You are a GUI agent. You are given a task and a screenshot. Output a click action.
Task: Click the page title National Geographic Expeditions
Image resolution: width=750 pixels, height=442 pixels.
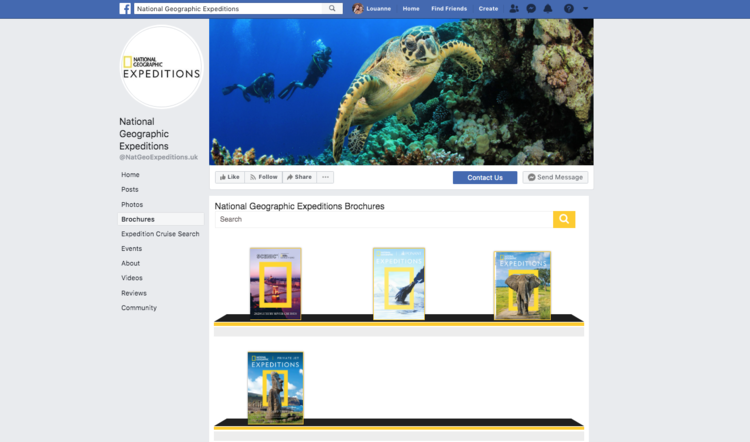144,134
